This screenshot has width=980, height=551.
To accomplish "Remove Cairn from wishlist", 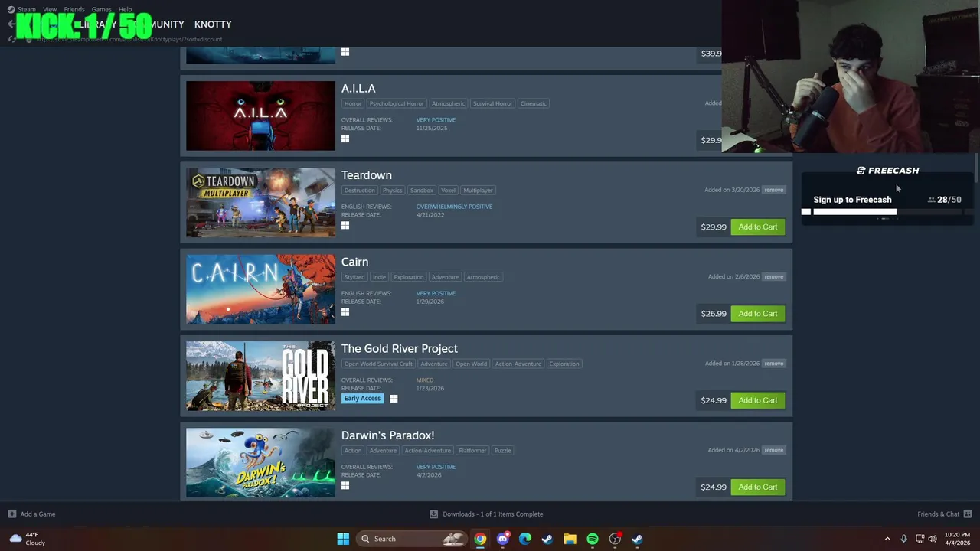I will [773, 276].
